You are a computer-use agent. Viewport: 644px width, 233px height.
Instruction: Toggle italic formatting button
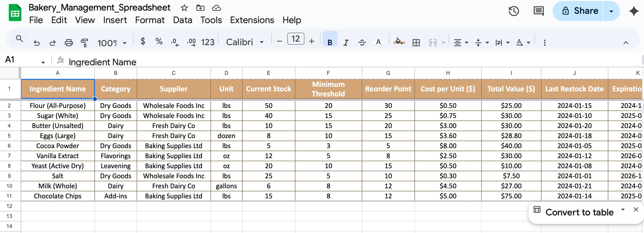[x=346, y=43]
